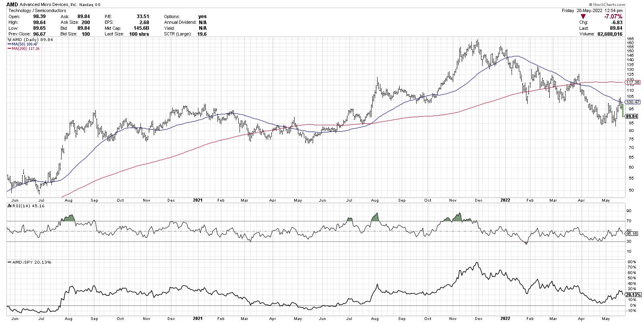Click the EPS value 2.68
Screen dimensions: 644x322
tap(144, 23)
